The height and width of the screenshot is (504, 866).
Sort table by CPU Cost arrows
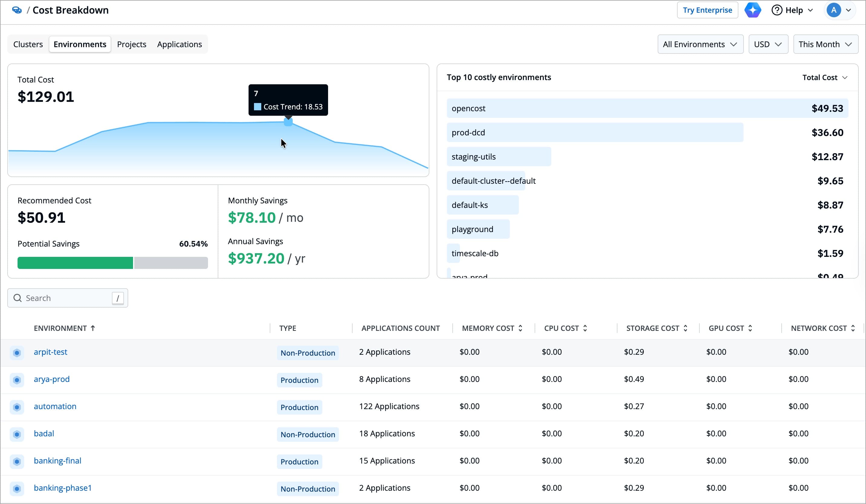[585, 328]
